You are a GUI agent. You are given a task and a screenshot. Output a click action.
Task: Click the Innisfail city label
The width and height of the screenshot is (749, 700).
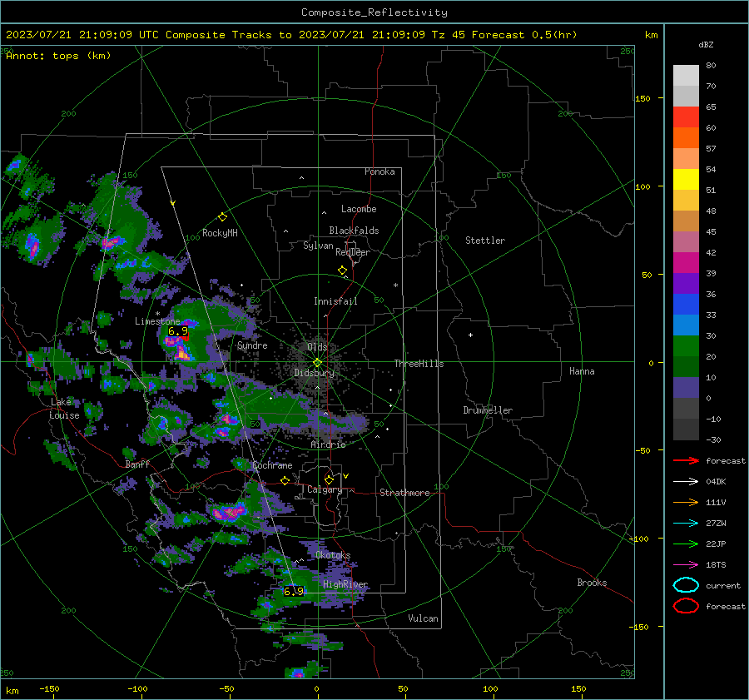coord(335,301)
